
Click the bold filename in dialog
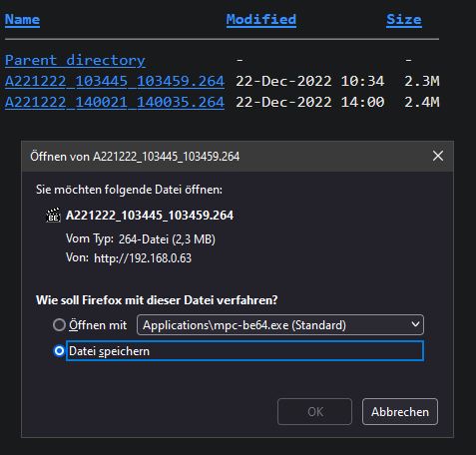coord(150,216)
